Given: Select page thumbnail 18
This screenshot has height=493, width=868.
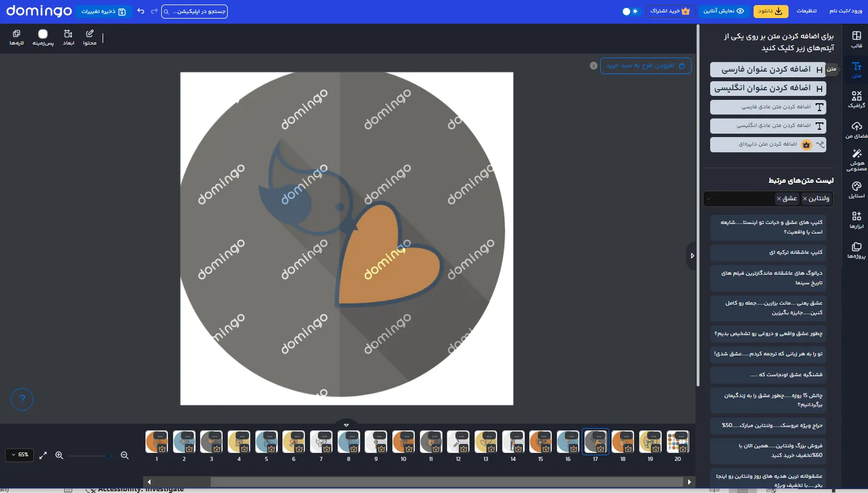Looking at the screenshot, I should [x=623, y=442].
